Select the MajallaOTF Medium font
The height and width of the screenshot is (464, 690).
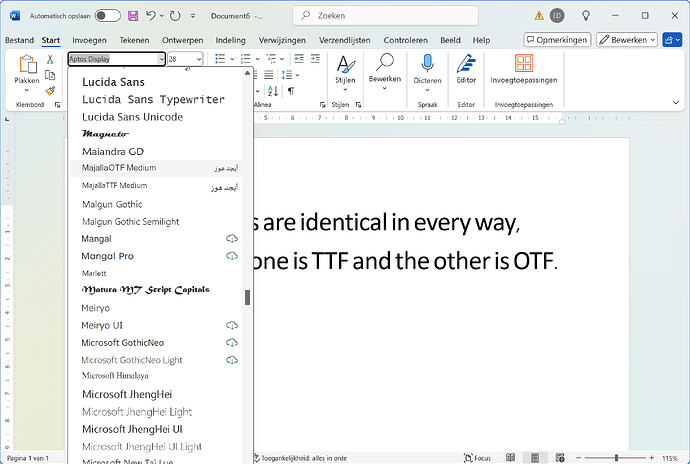click(x=156, y=168)
